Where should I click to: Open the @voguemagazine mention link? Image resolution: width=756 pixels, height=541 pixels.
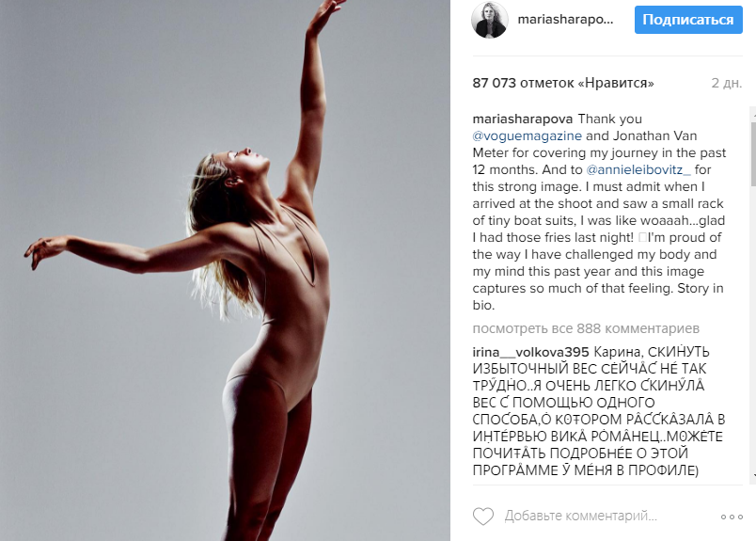[527, 136]
